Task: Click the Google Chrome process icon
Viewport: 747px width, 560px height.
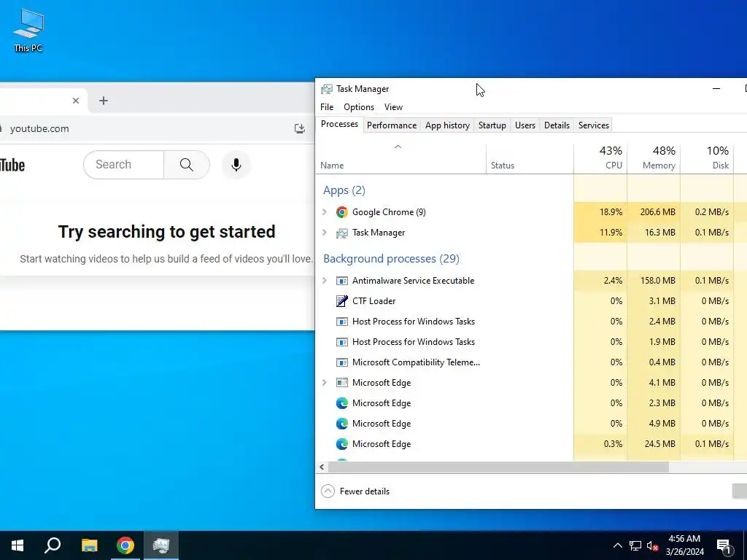Action: click(x=341, y=212)
